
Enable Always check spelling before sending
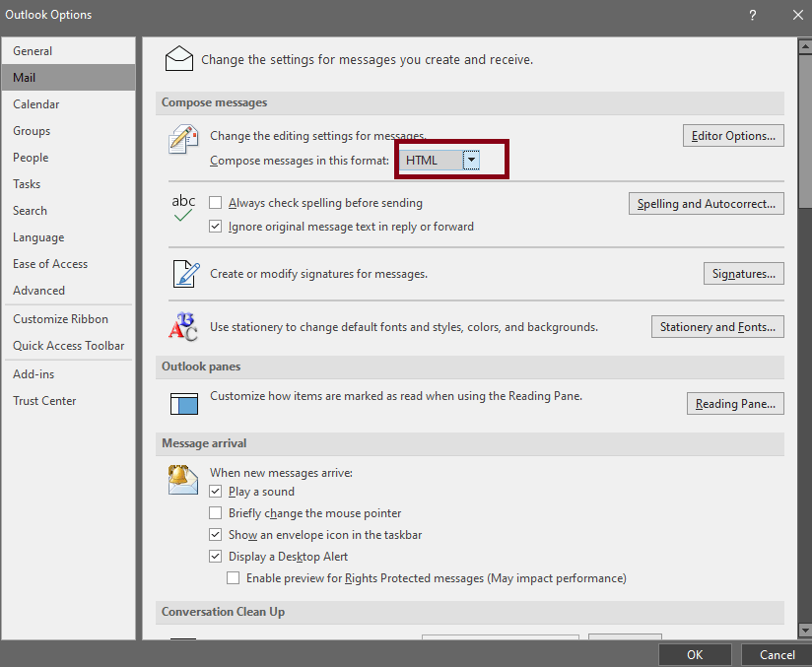[x=216, y=203]
